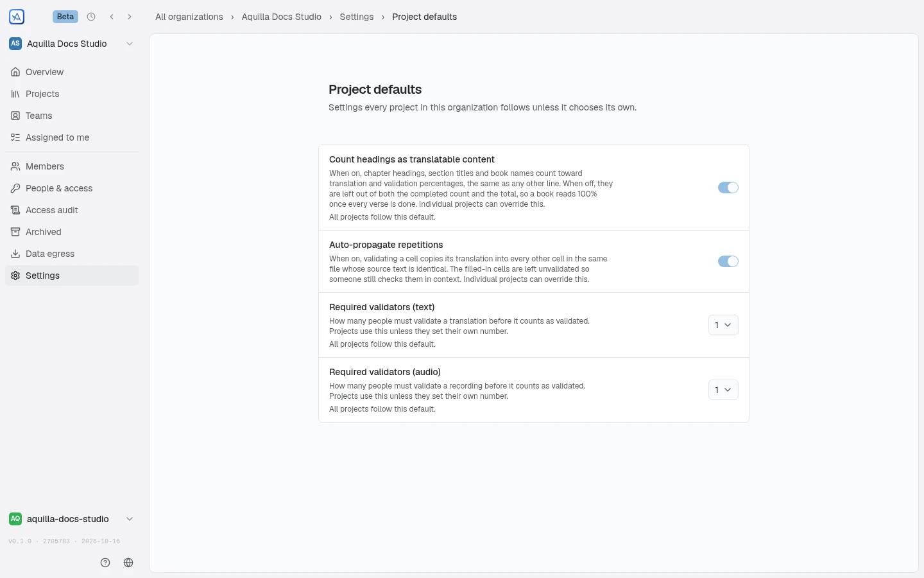Open Overview in sidebar
The width and height of the screenshot is (924, 578).
[72, 72]
